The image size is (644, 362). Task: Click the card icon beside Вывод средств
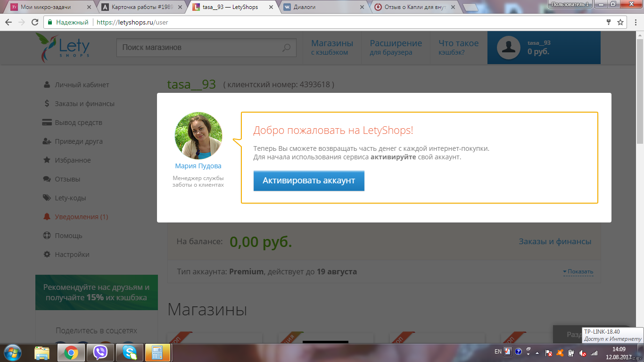47,123
